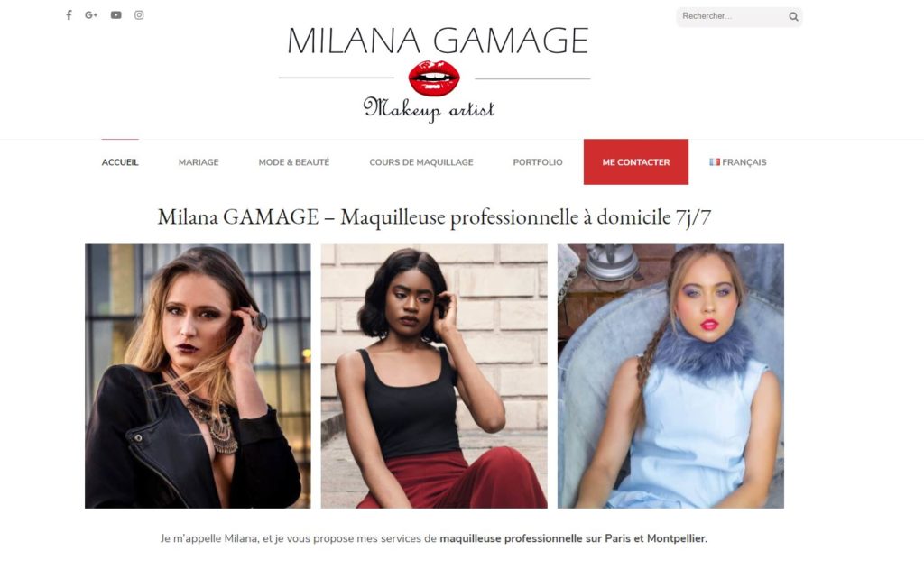Open the Mode & Beauté menu
Viewport: 924px width, 569px height.
294,162
